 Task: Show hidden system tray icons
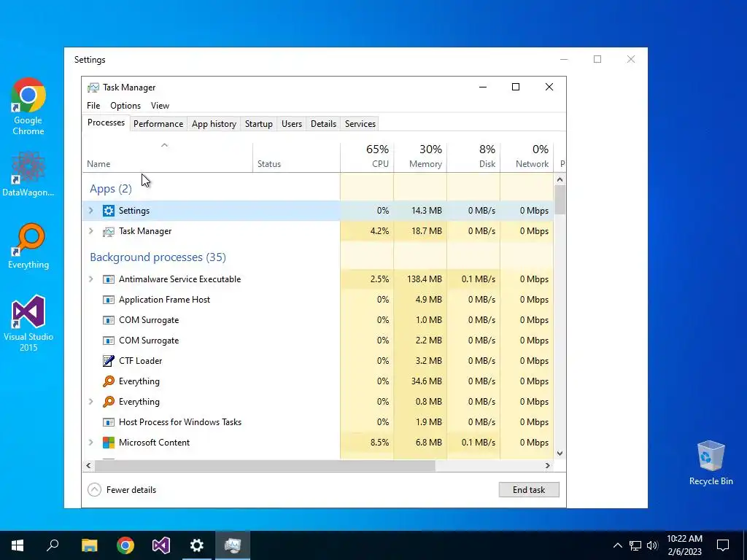[617, 545]
